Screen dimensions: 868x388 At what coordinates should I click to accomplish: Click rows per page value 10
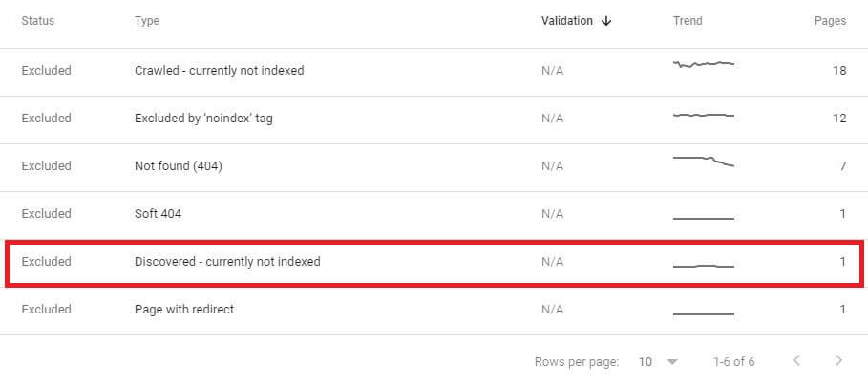tap(645, 362)
